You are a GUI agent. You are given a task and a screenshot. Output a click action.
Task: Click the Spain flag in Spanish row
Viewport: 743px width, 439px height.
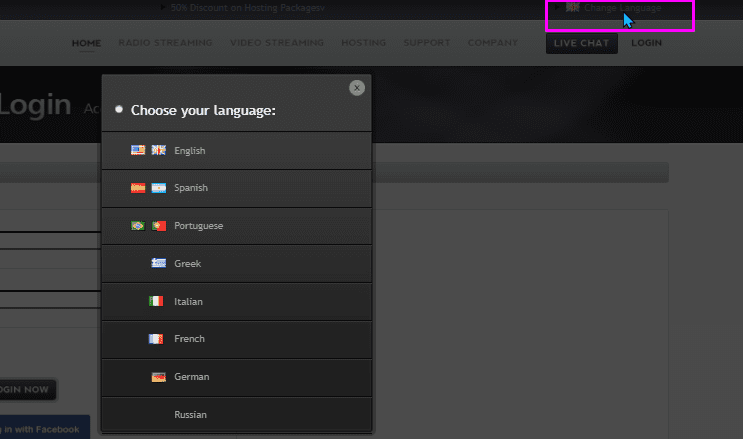(x=138, y=188)
